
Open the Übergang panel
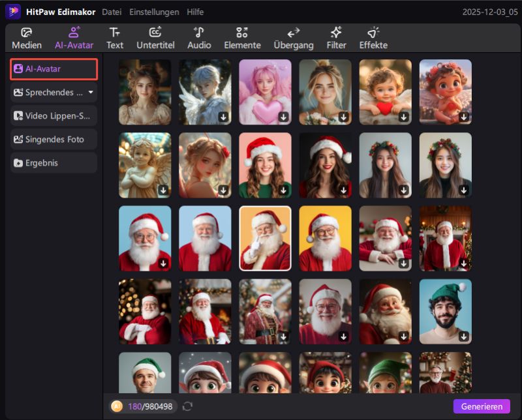click(293, 37)
